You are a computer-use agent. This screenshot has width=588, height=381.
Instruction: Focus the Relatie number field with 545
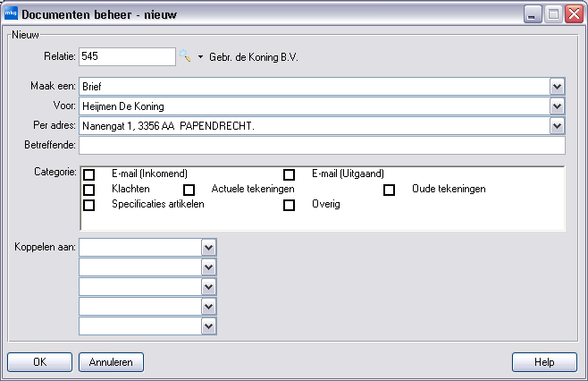pyautogui.click(x=127, y=56)
